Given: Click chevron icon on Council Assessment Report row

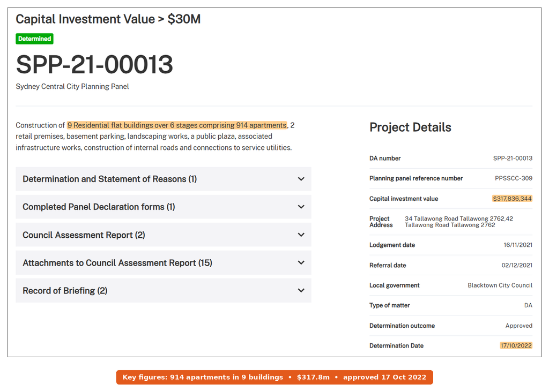Looking at the screenshot, I should tap(301, 235).
